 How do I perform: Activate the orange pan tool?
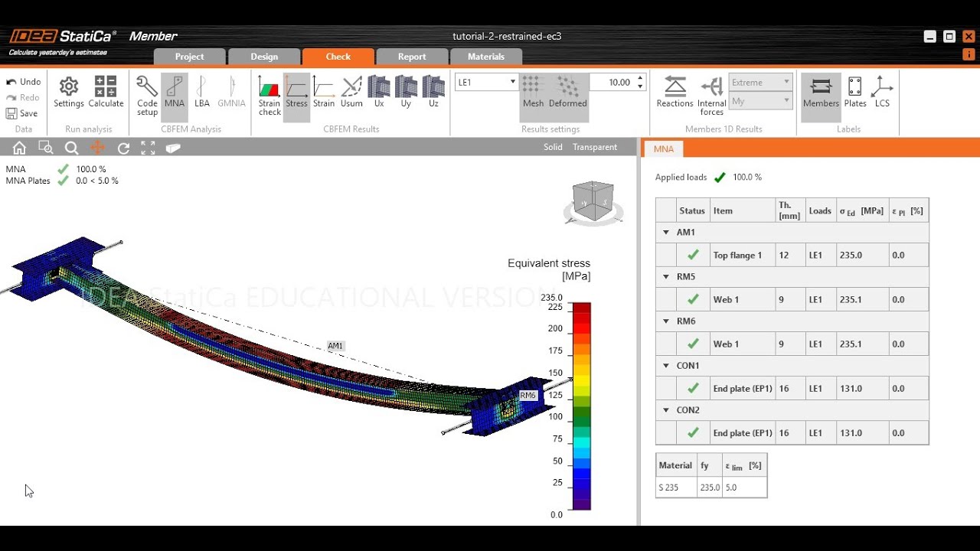tap(97, 148)
